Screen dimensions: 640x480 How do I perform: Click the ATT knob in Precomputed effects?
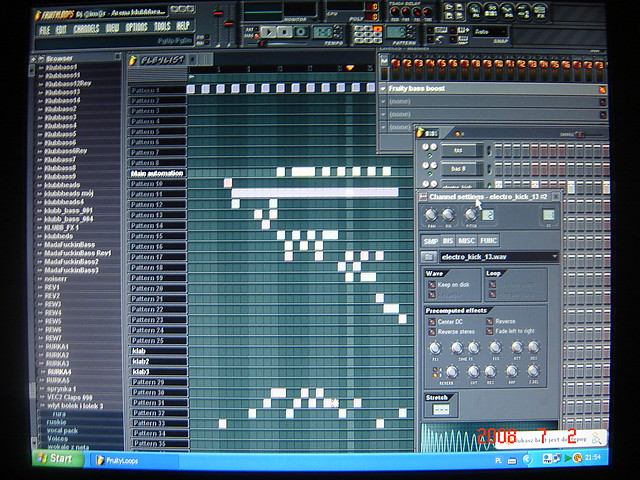[517, 347]
